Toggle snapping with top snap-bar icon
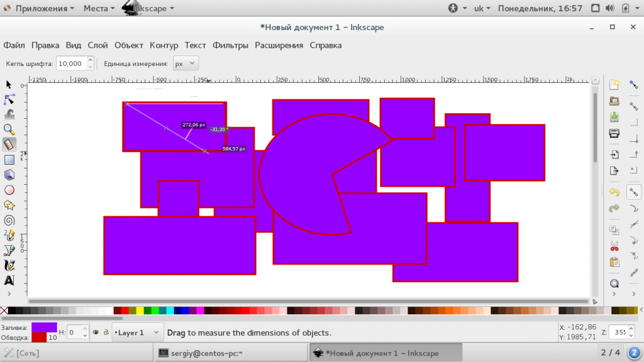 point(634,85)
